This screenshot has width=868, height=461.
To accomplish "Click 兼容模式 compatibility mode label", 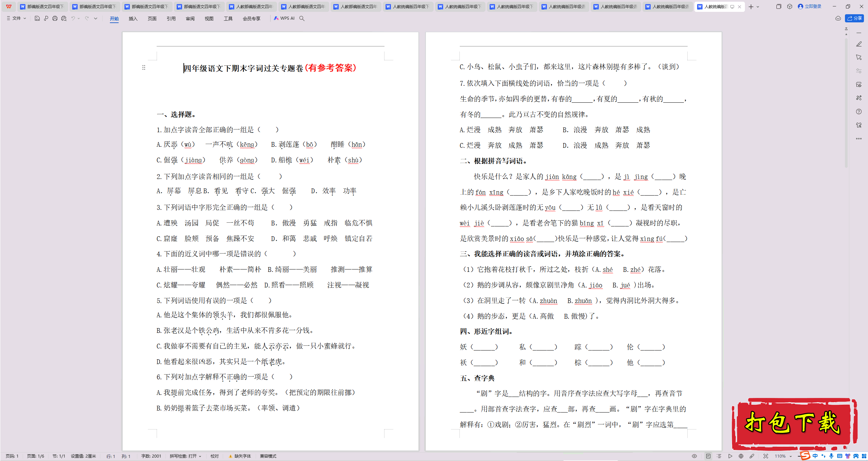I will [x=268, y=456].
